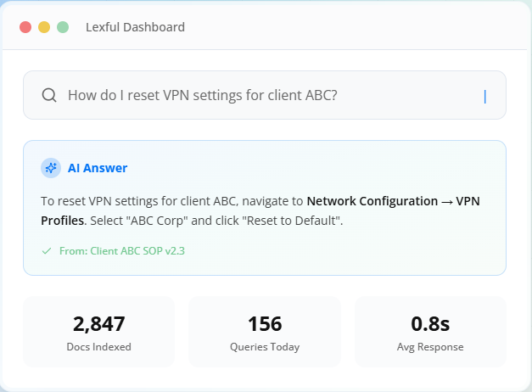Click the 2,847 documents count
This screenshot has height=392, width=532.
tap(98, 323)
